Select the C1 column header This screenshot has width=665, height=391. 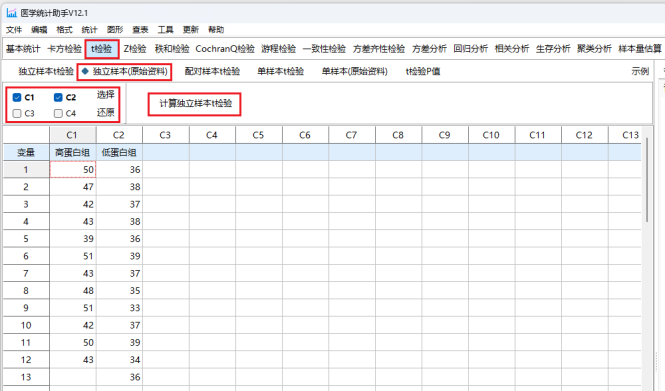[x=73, y=135]
